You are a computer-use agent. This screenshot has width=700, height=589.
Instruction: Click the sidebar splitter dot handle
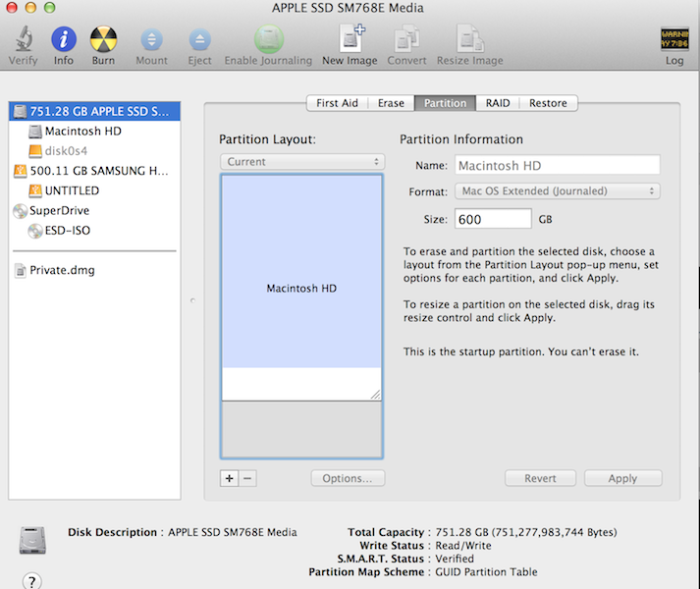click(192, 300)
